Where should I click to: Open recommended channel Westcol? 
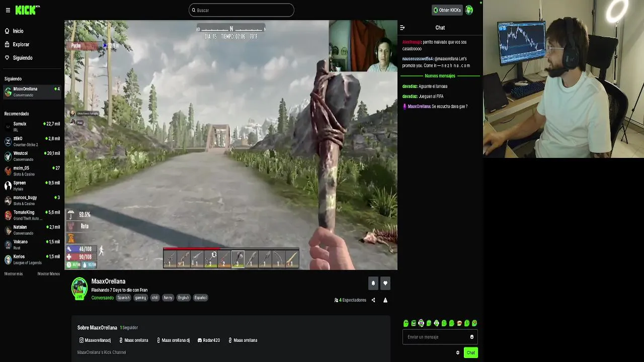pos(32,156)
